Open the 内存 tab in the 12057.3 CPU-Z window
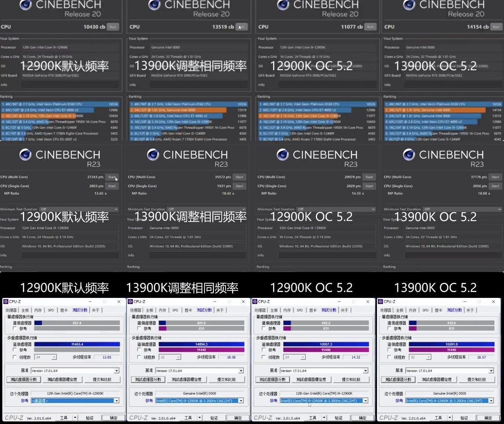Viewport: 504px width, 424px height. [x=287, y=310]
